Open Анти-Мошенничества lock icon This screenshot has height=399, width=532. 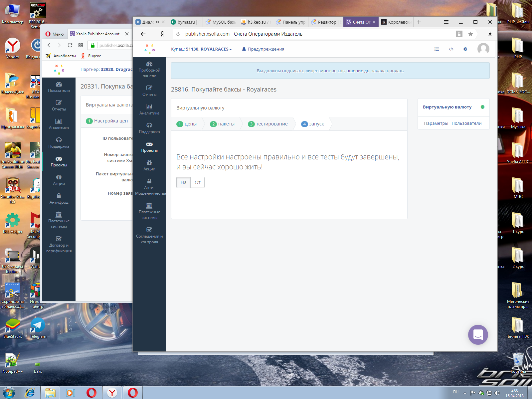[149, 181]
